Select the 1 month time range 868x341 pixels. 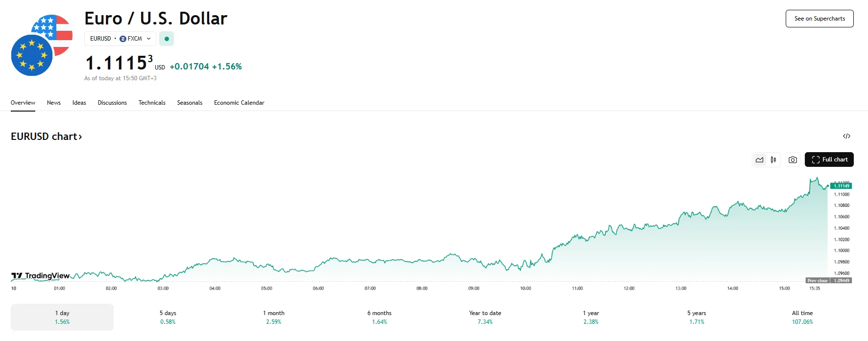point(273,317)
